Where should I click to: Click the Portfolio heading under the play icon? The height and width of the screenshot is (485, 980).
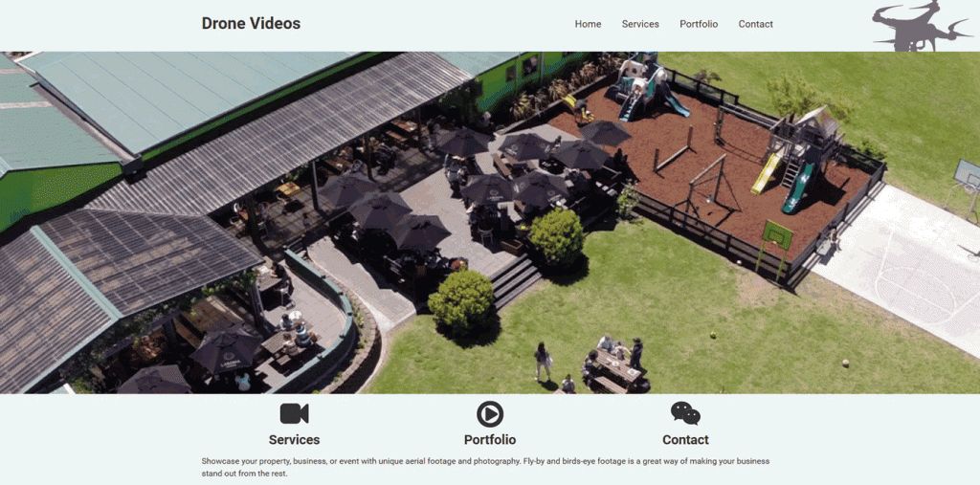coord(490,439)
